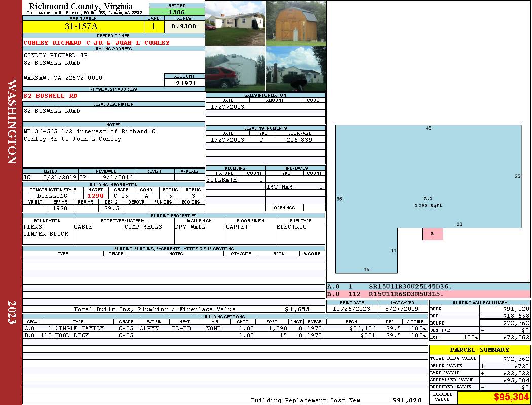Click the 2023 year label on sidebar
This screenshot has height=405, width=532.
pyautogui.click(x=12, y=309)
